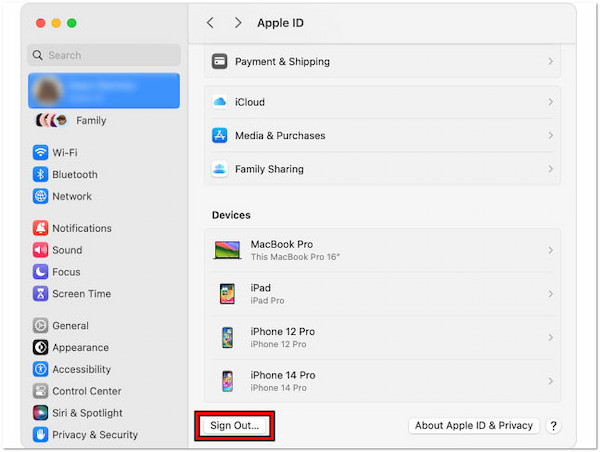
Task: Click the Sound speaker icon
Action: (x=41, y=250)
